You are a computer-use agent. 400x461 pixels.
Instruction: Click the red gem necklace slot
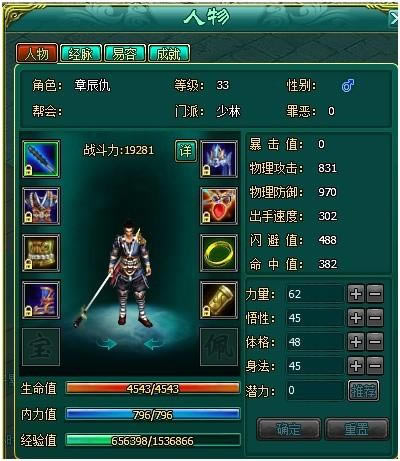(219, 206)
